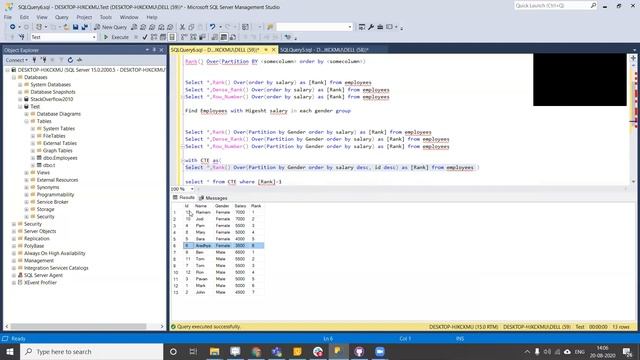Select Database Diagrams tree item

pos(59,114)
